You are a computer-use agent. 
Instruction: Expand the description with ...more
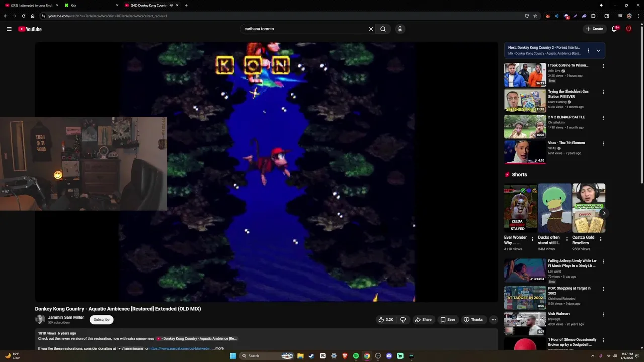click(x=218, y=348)
